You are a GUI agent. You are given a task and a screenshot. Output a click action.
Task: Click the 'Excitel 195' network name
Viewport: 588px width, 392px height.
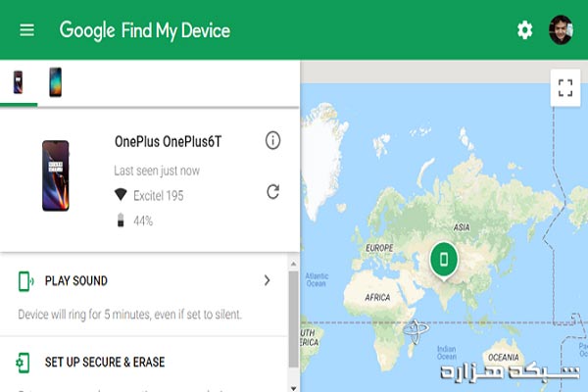159,196
